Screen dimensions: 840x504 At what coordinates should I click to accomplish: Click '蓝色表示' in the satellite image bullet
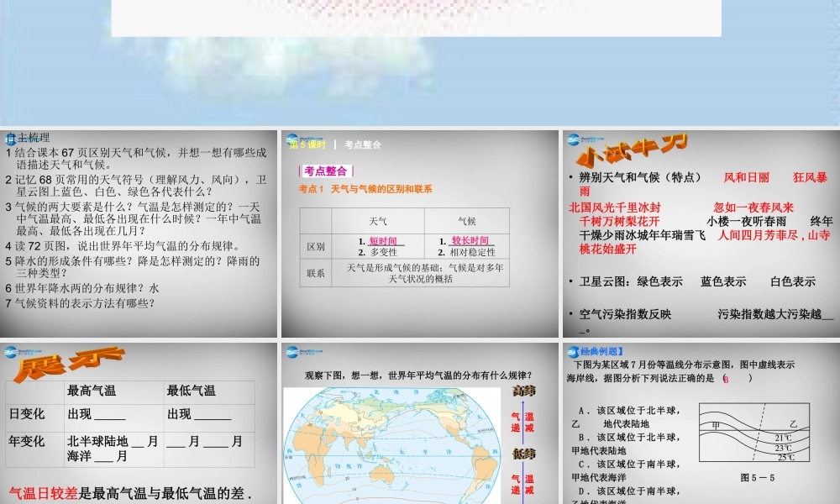tap(723, 281)
